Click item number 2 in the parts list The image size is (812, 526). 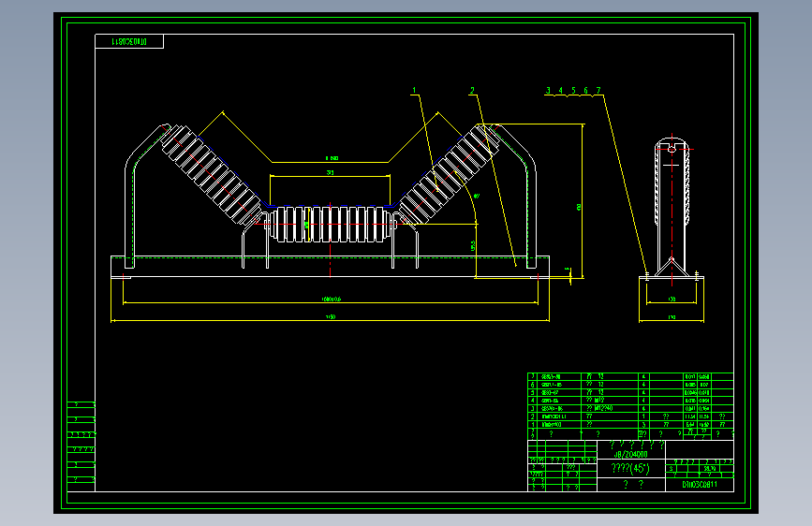(532, 416)
